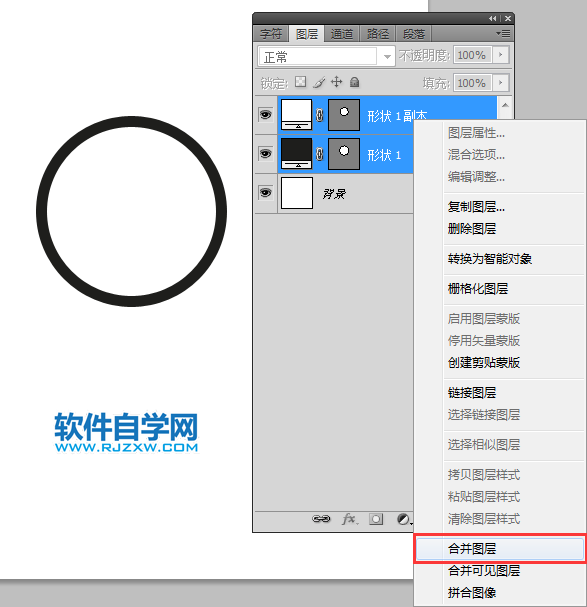Open the fx layer style button
587x607 pixels.
click(x=350, y=519)
